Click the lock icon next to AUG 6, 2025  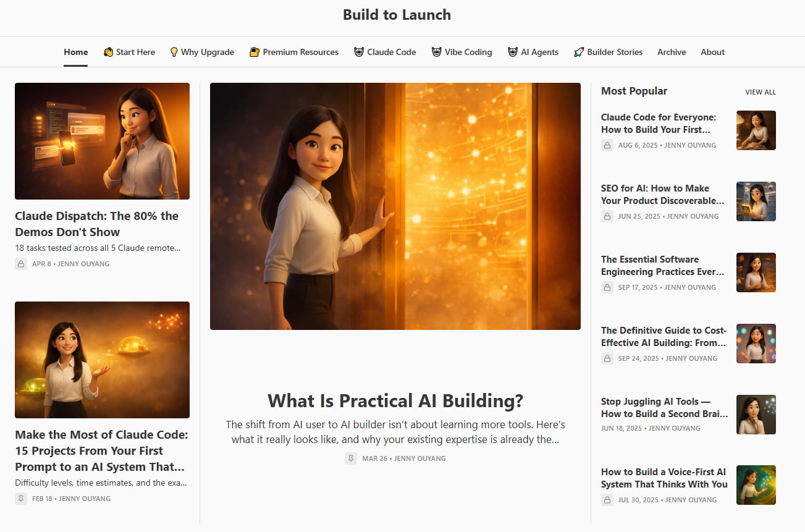coord(607,145)
